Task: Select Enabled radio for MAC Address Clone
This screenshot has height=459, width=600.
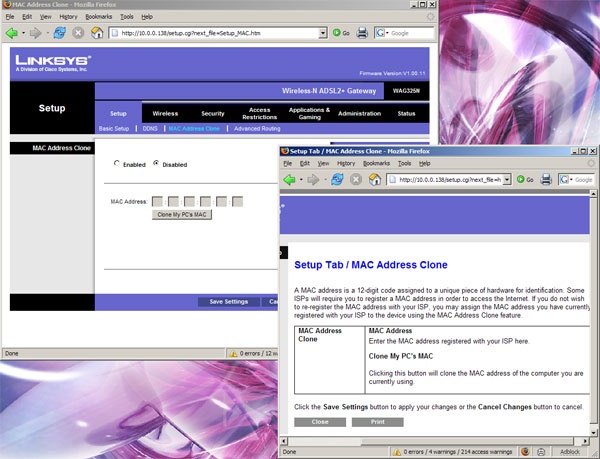Action: (116, 163)
